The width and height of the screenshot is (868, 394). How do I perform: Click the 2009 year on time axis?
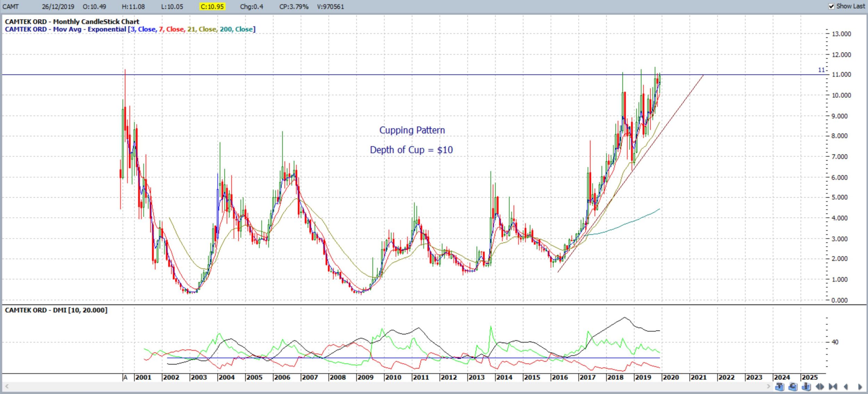tap(365, 377)
